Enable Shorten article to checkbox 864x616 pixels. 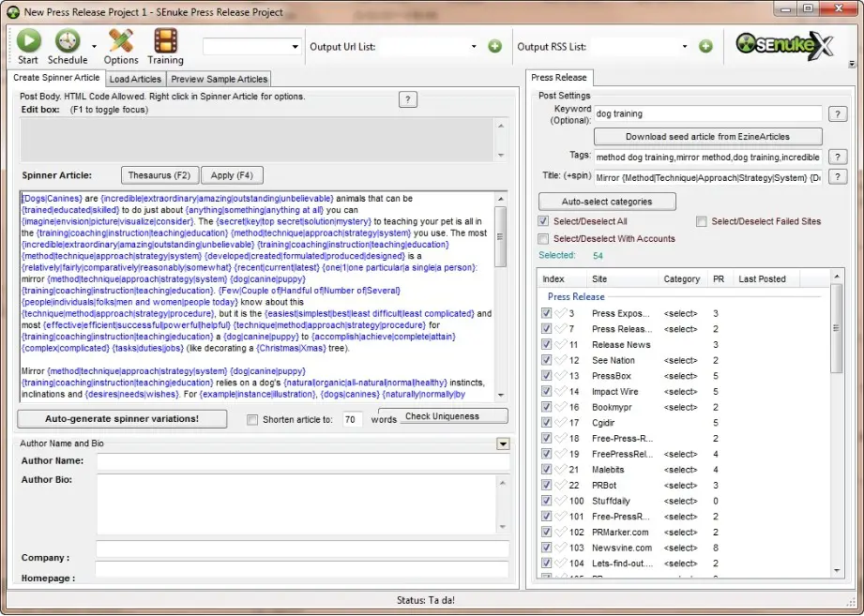coord(252,419)
